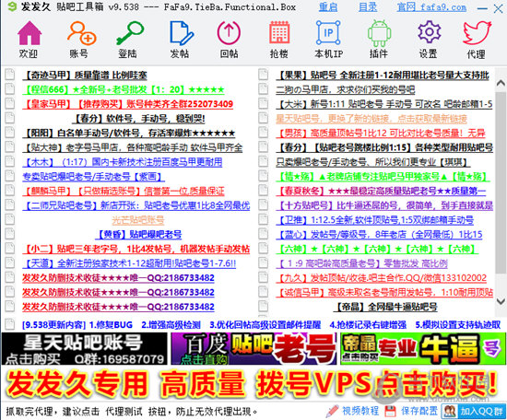Image resolution: width=507 pixels, height=420 pixels.
Task: Click document icon next to 奇迹马甲 row
Action: click(10, 74)
